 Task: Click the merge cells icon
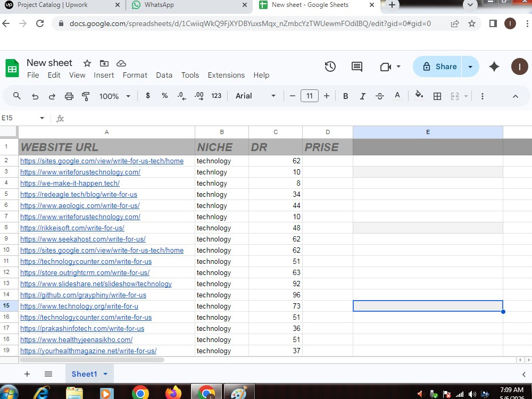coord(455,96)
